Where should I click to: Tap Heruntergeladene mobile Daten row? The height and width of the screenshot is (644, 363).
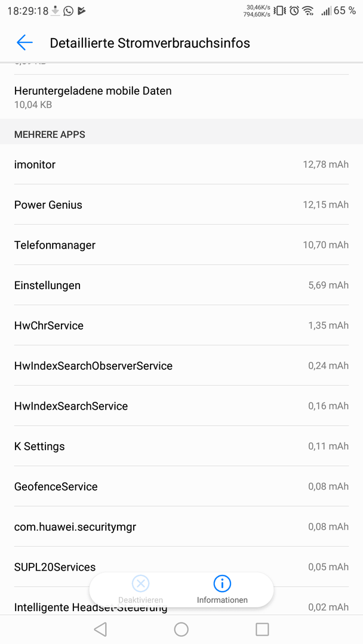(x=181, y=97)
